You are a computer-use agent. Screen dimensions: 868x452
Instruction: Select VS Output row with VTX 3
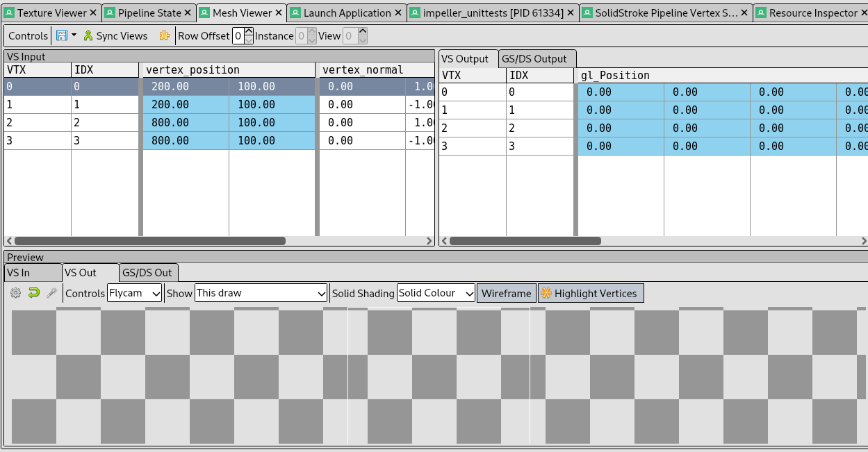coord(653,147)
